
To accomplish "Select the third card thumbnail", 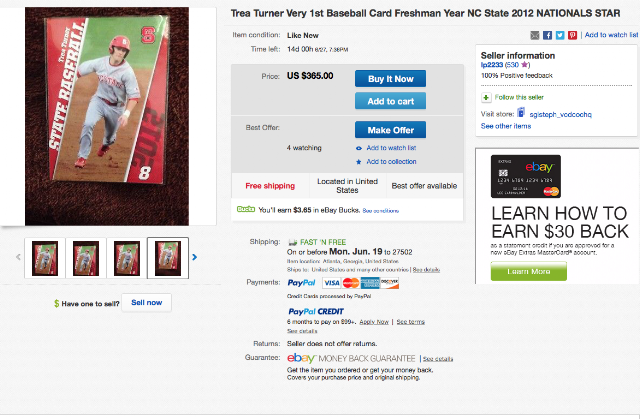I will [124, 257].
